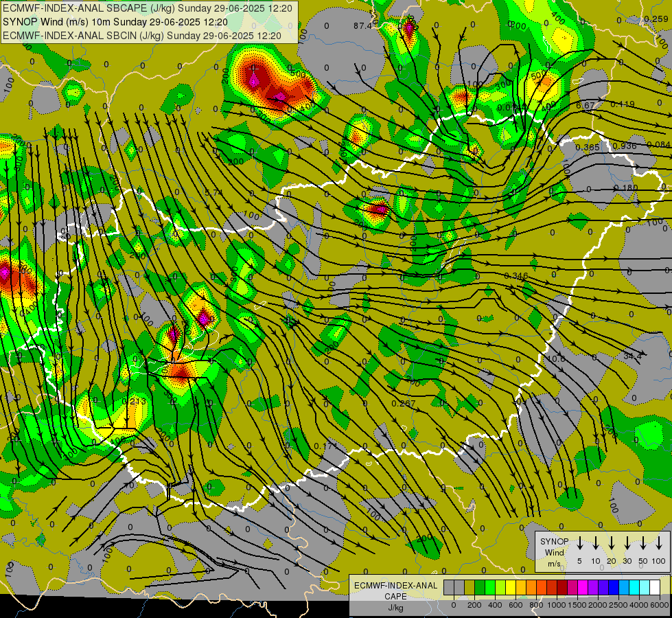The height and width of the screenshot is (618, 672).
Task: Pick the leftmost gray CAPE legend swatch
Action: (449, 587)
